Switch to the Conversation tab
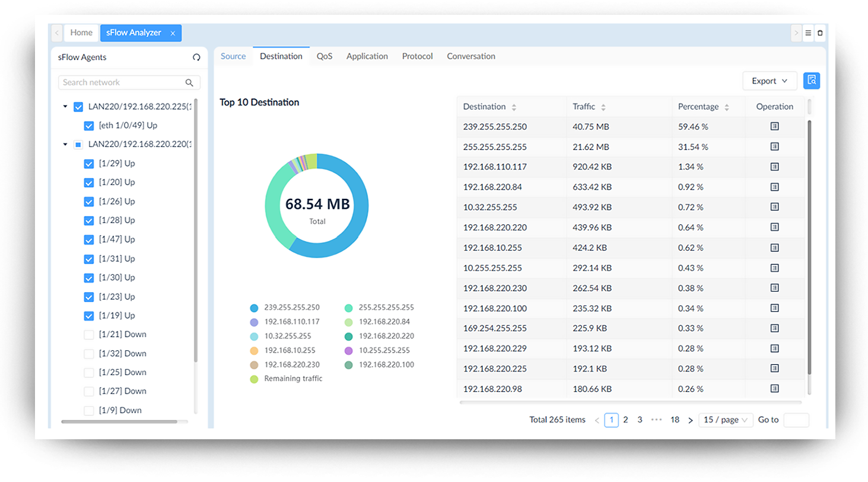The width and height of the screenshot is (868, 482). pos(470,56)
